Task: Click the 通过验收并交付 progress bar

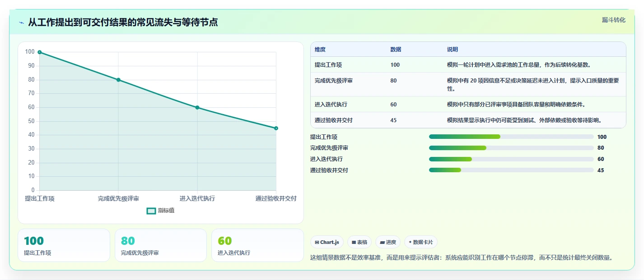Action: coord(511,170)
